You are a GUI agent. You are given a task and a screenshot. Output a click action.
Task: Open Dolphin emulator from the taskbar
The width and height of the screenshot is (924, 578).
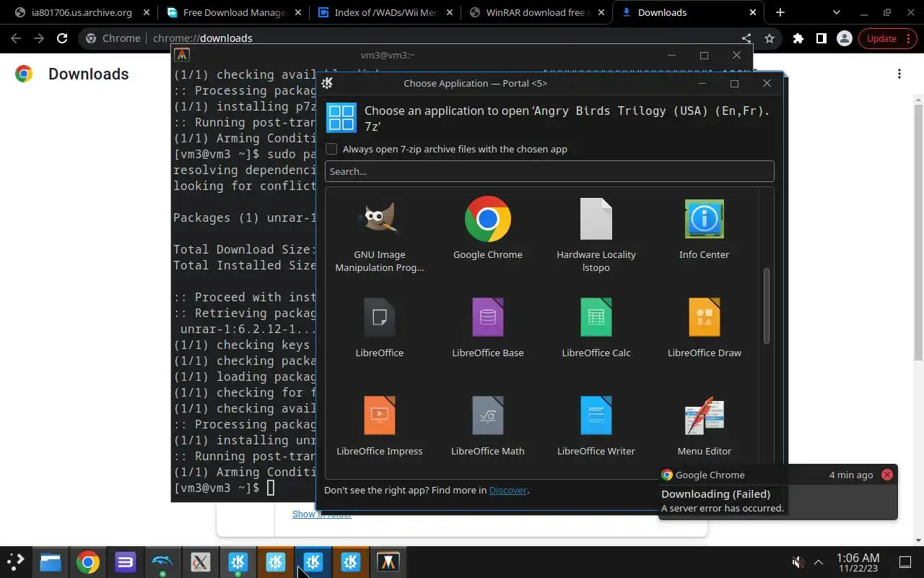(x=163, y=561)
